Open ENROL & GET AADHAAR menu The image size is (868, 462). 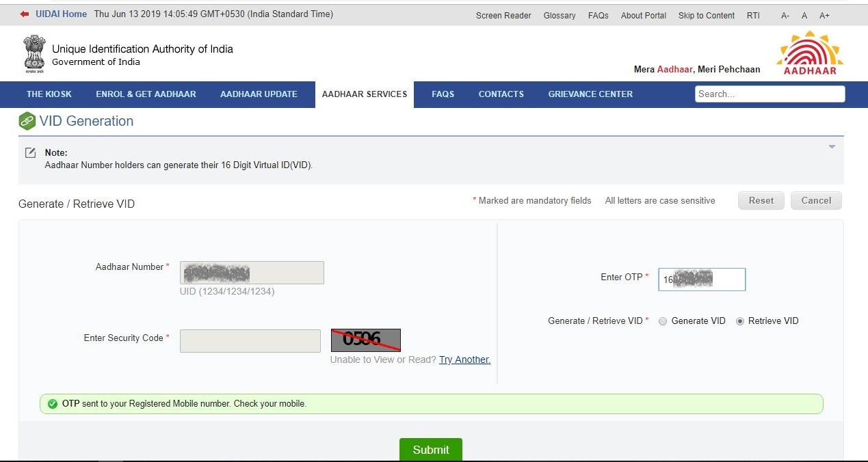tap(146, 94)
